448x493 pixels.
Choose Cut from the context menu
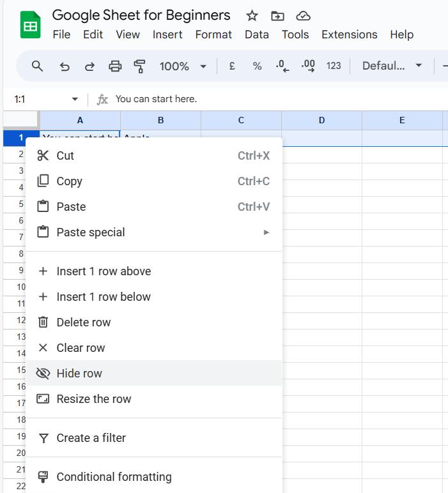154,156
